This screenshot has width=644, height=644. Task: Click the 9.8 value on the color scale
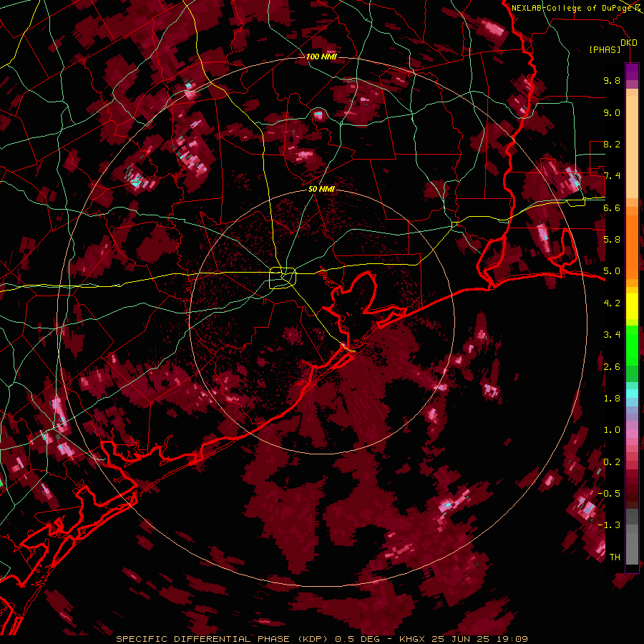click(612, 81)
